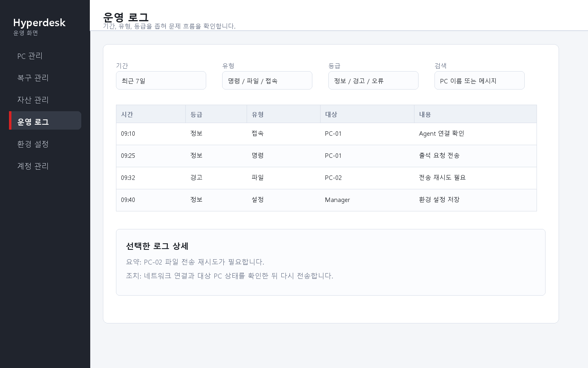Click the 선택한 로그 상세 heading
Screen dimensions: 588x368
click(x=157, y=246)
